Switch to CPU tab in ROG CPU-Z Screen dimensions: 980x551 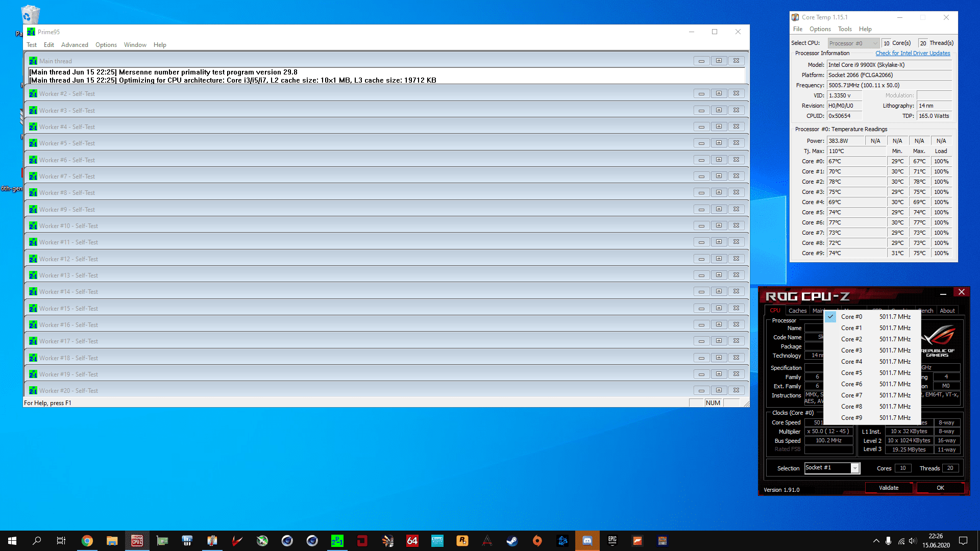click(775, 310)
